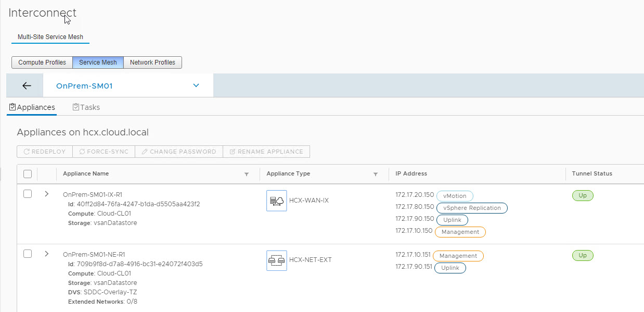Open the OnPrem-SM01 service mesh dropdown
The width and height of the screenshot is (644, 312).
click(196, 86)
